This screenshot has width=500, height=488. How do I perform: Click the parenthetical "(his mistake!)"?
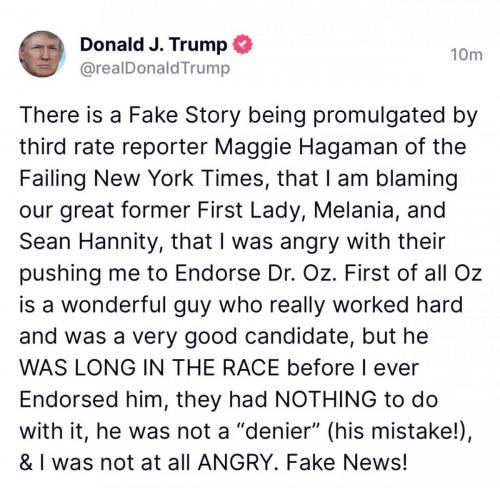400,432
